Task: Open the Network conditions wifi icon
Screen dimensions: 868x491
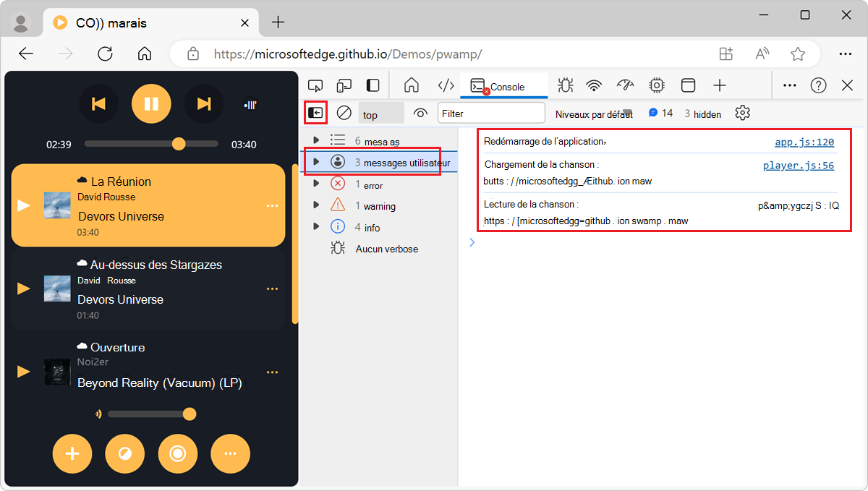Action: [x=594, y=85]
